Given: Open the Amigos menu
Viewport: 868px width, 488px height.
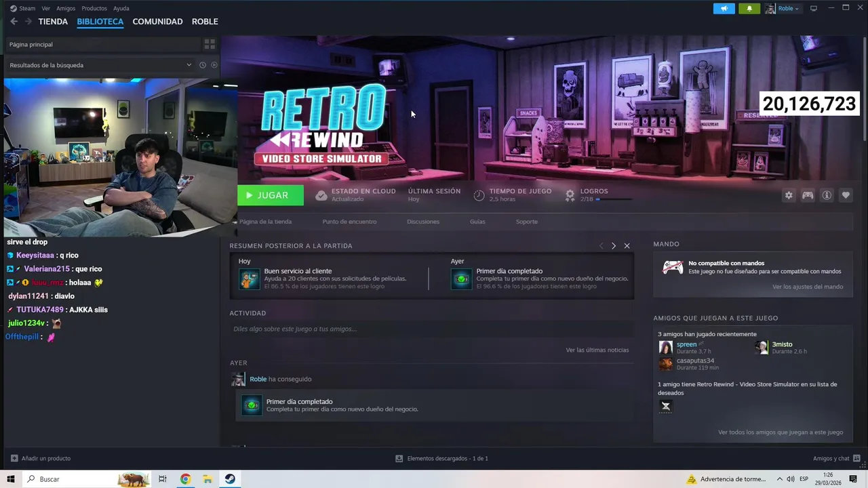Looking at the screenshot, I should point(66,8).
